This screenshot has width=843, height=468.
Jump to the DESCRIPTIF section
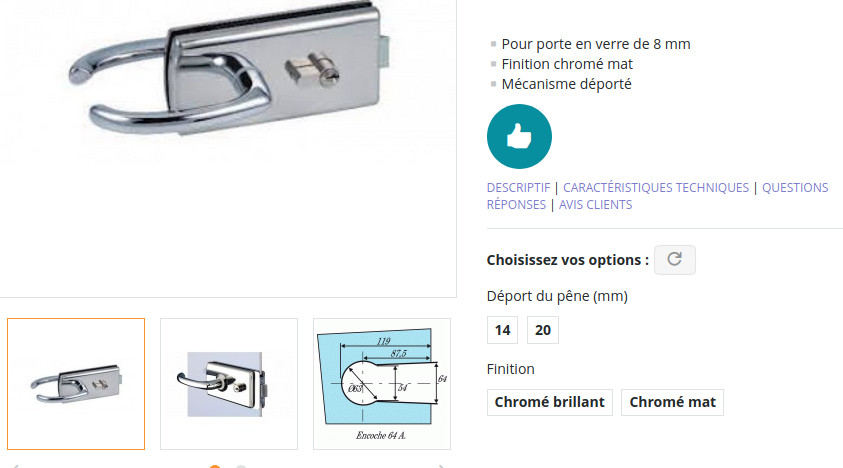coord(518,188)
